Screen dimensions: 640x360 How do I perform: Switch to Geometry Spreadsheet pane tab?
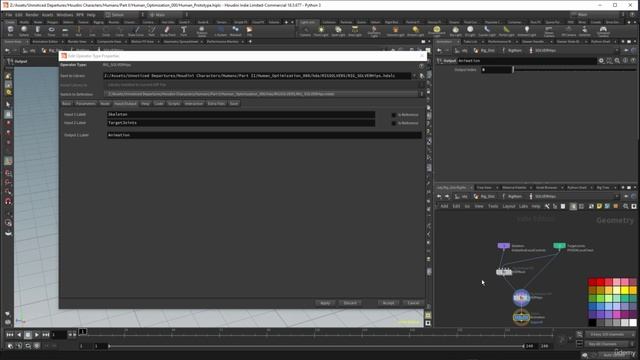180,42
